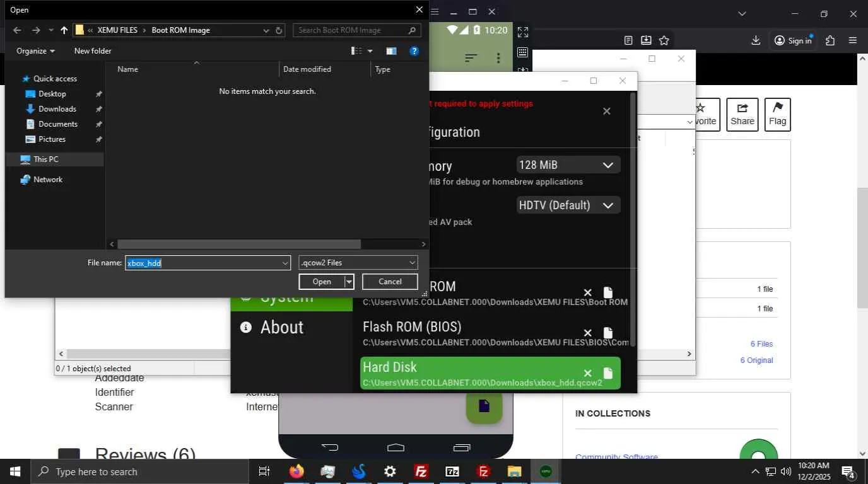Image resolution: width=868 pixels, height=484 pixels.
Task: Open the Firefox extensions menu
Action: (x=830, y=40)
